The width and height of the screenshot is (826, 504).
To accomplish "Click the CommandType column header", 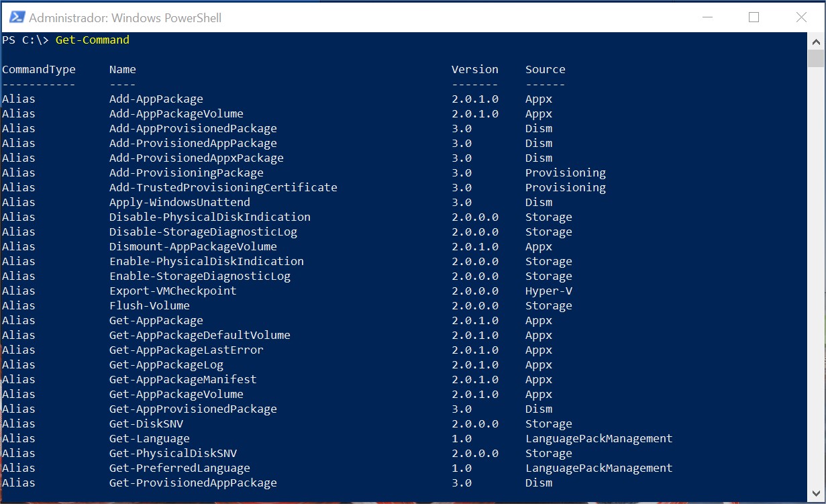I will [39, 70].
